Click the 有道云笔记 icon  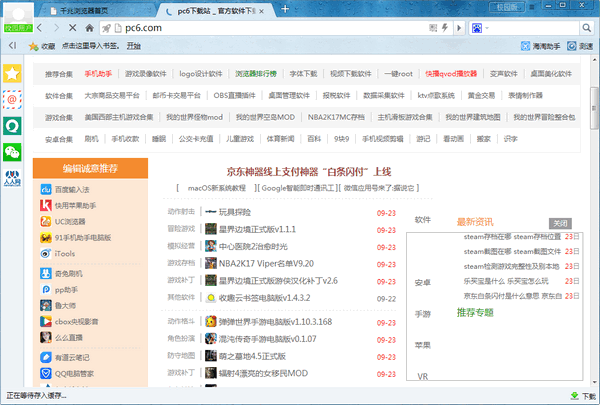(x=46, y=358)
